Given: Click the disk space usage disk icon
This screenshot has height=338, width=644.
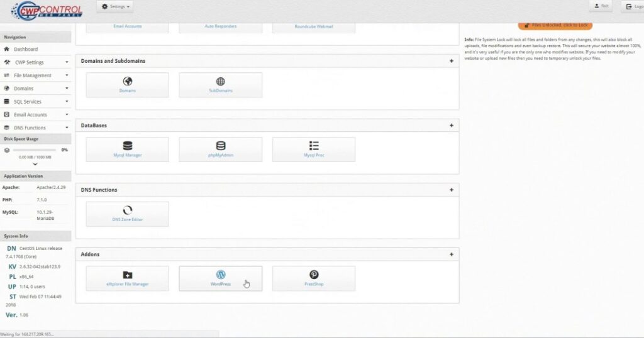Looking at the screenshot, I should 7,150.
